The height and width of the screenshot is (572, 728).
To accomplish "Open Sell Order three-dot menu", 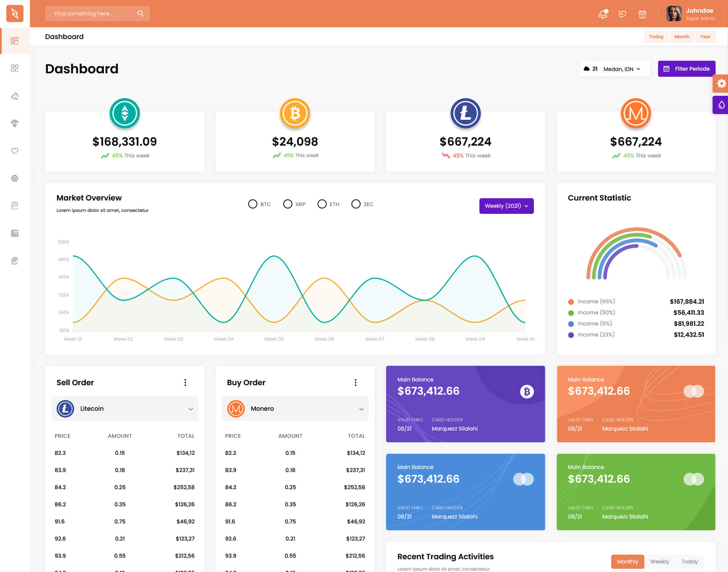I will tap(185, 382).
